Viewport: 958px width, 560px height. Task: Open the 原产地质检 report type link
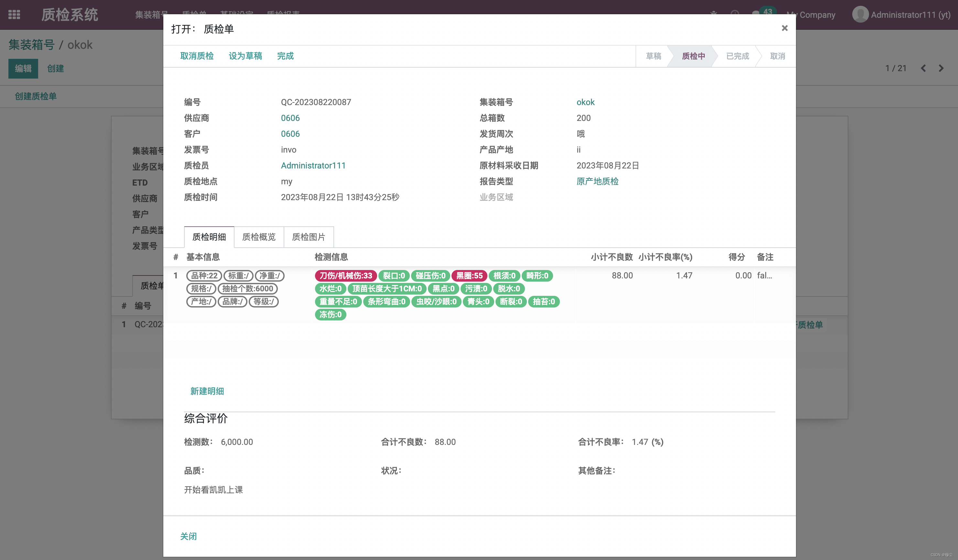pos(597,181)
